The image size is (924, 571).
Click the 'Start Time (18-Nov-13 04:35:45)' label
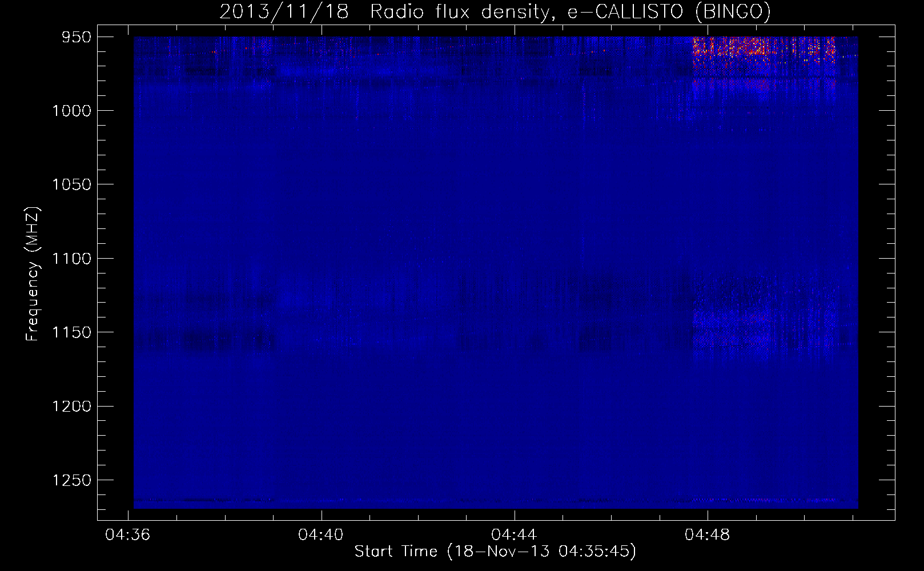point(495,552)
